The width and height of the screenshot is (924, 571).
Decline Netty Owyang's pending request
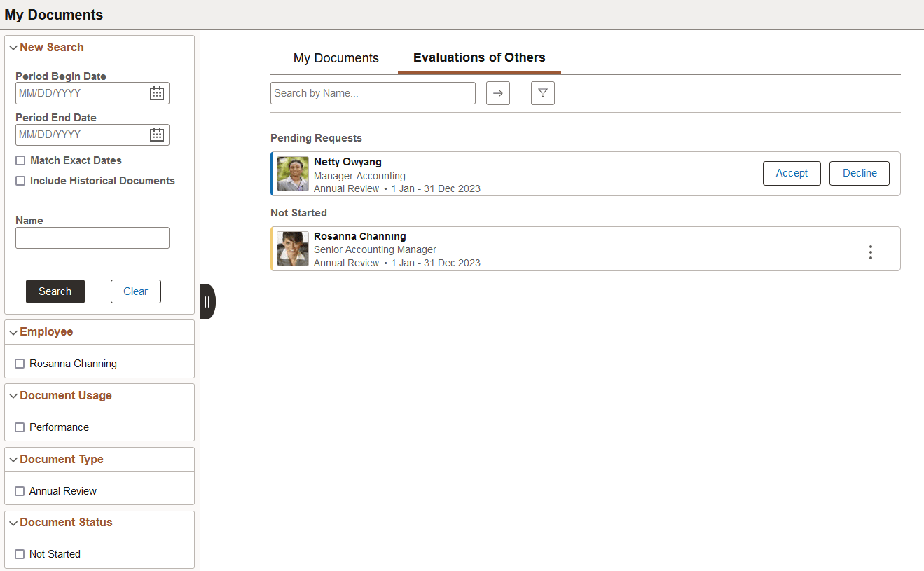859,173
